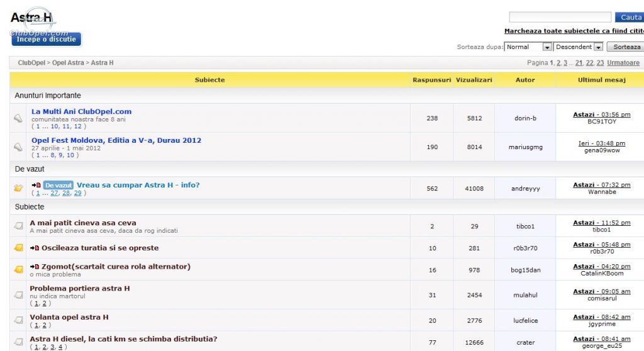Open La Multi Ani ClubOpel.com thread
The height and width of the screenshot is (351, 644).
(81, 111)
